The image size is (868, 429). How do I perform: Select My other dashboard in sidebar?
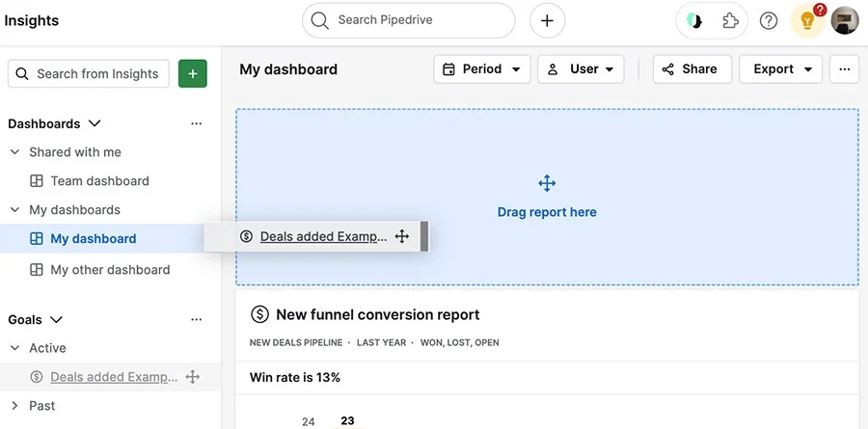coord(110,270)
